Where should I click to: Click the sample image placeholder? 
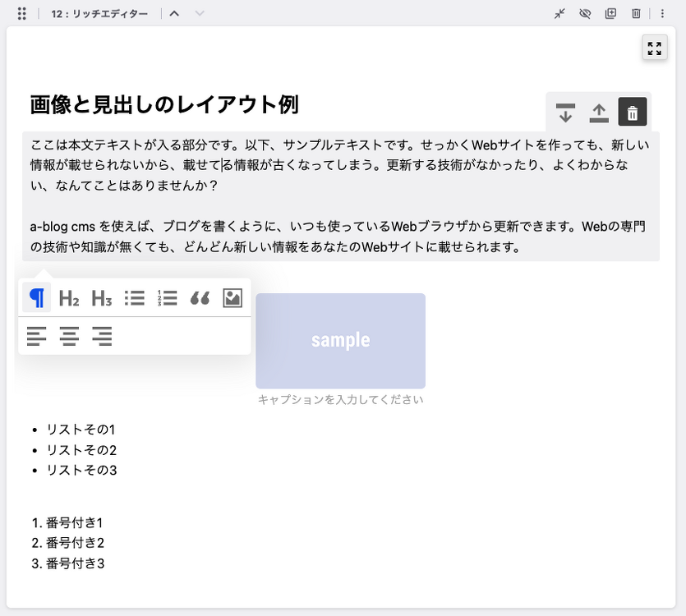tap(340, 340)
